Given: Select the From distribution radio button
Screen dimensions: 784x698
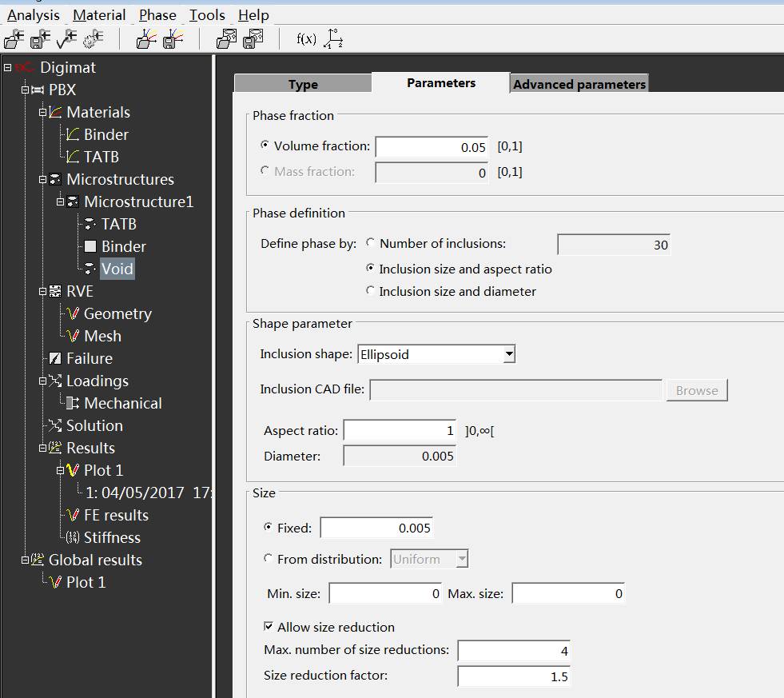Looking at the screenshot, I should [269, 558].
